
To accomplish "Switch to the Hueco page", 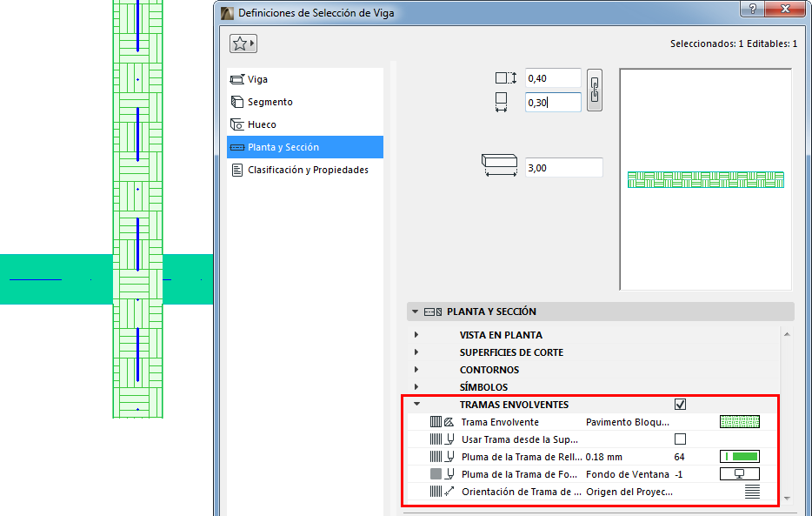I will click(x=305, y=124).
